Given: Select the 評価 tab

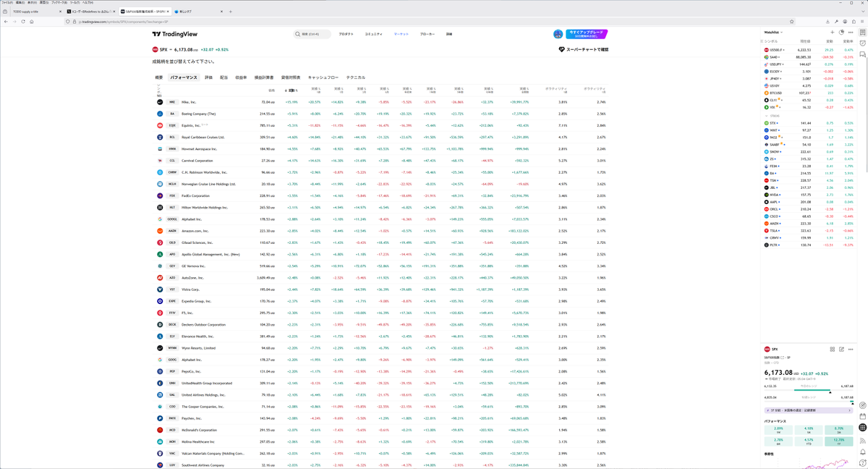Looking at the screenshot, I should pos(208,77).
